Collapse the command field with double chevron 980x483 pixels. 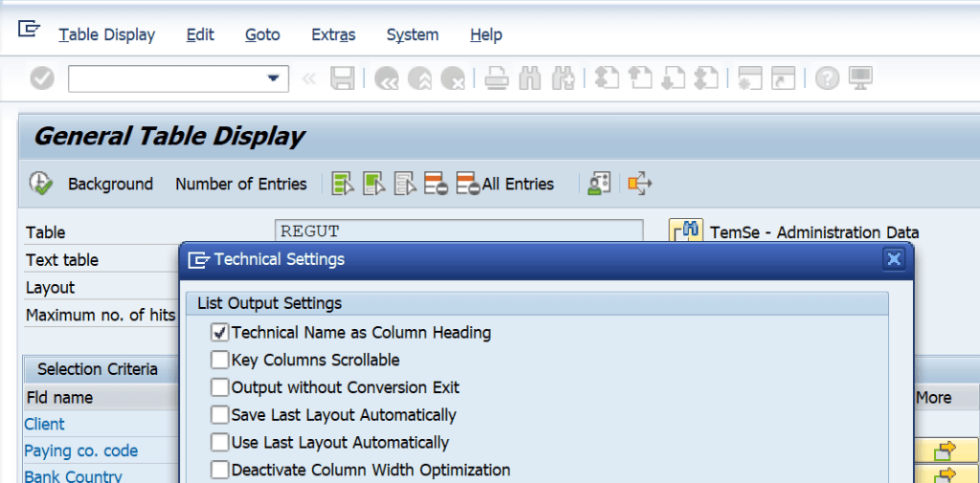tap(308, 78)
